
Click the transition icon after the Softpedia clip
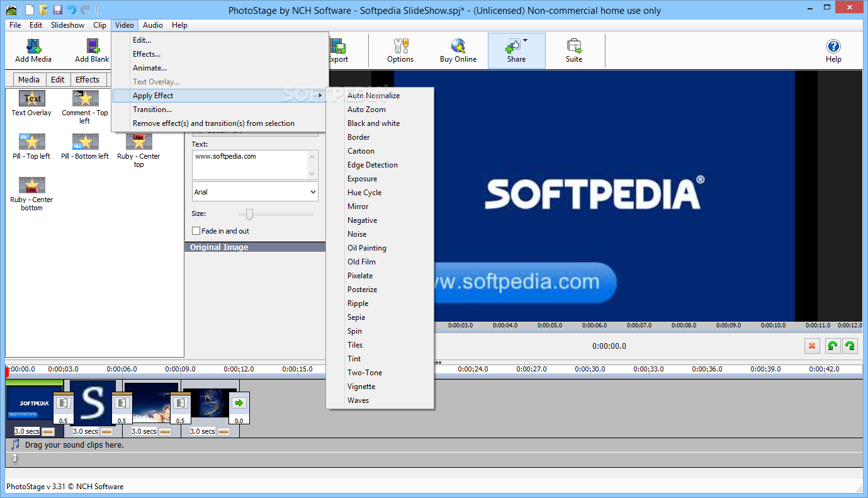pos(63,403)
